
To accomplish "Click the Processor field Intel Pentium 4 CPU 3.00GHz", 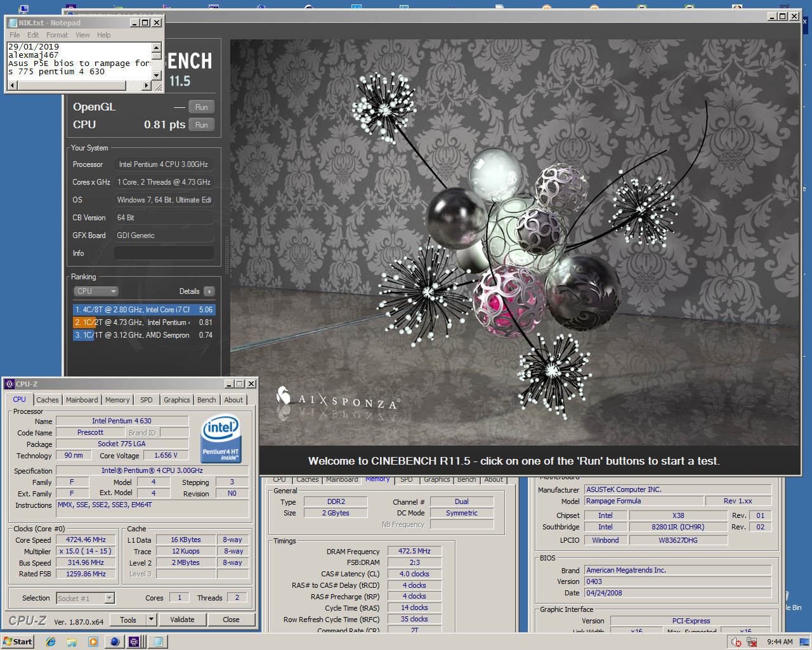I will [x=164, y=164].
